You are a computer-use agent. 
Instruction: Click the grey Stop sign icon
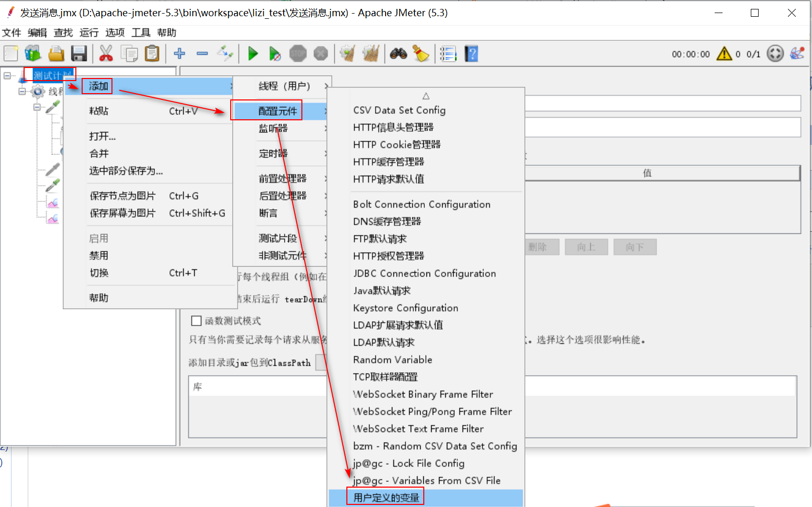(298, 53)
